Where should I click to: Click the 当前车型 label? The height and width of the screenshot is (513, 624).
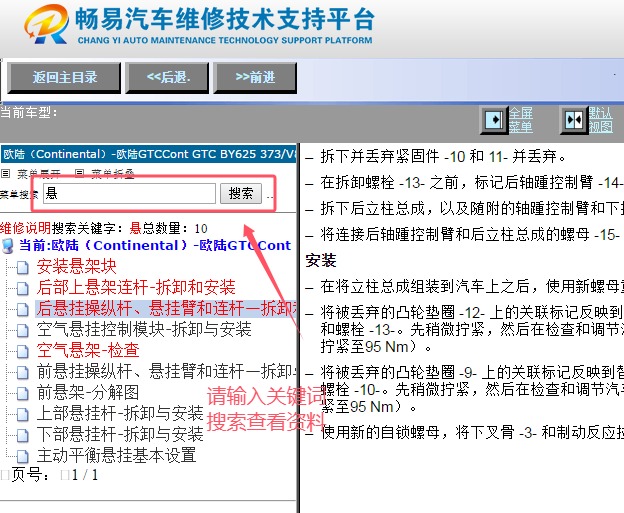(x=29, y=113)
